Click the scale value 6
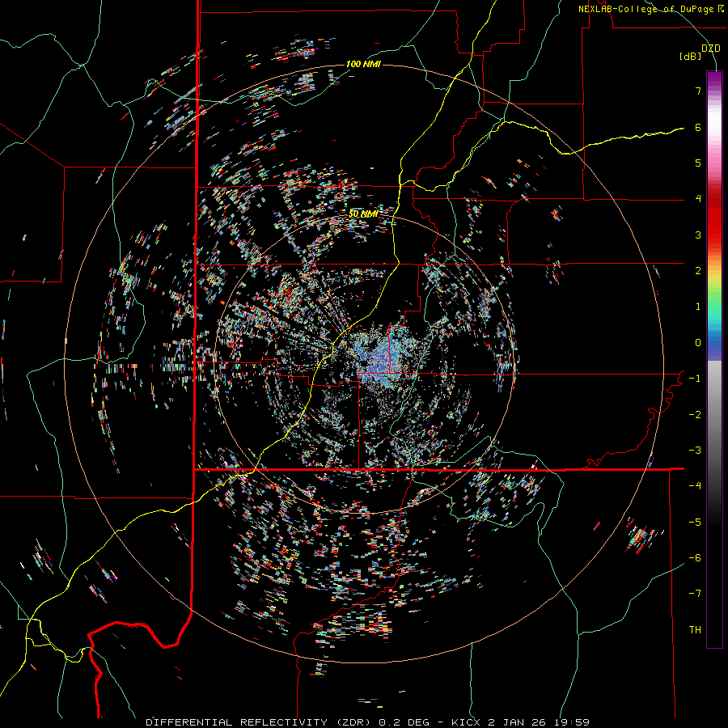 [698, 127]
